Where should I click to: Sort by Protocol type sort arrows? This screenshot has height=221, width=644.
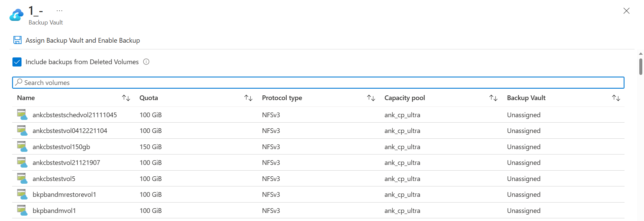(x=371, y=98)
